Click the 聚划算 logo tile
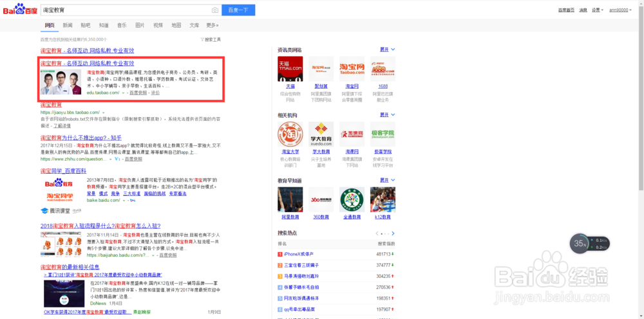Image resolution: width=644 pixels, height=319 pixels. [x=321, y=69]
